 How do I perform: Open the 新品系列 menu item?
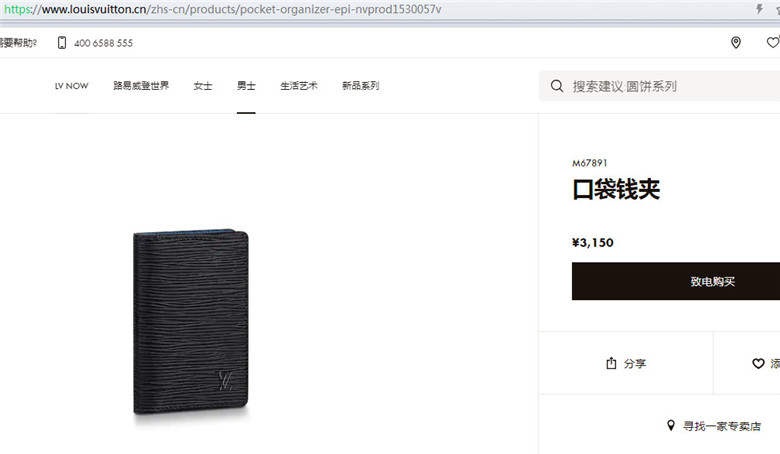point(361,86)
